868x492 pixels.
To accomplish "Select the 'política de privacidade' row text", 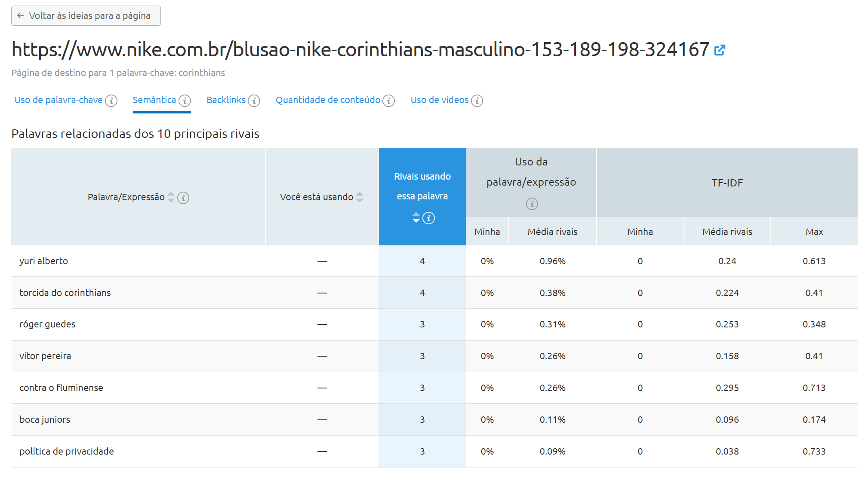I will coord(67,452).
